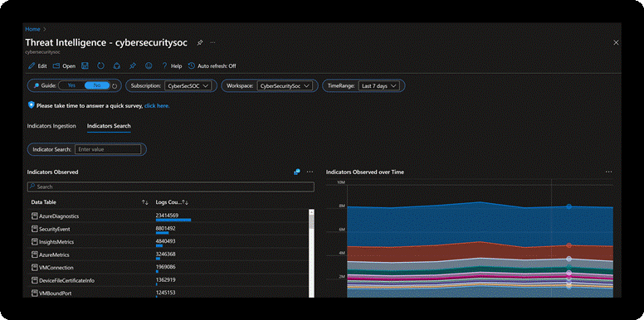Open ellipsis menu beside blade title
The height and width of the screenshot is (320, 644).
pos(212,42)
